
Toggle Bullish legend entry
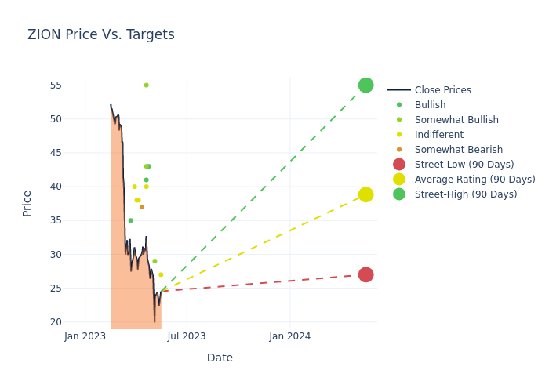pos(430,105)
